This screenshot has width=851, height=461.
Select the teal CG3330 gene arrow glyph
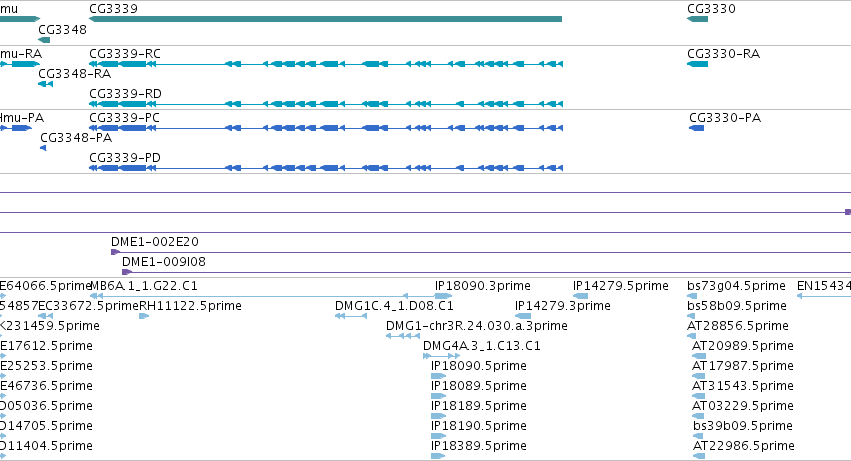click(697, 19)
